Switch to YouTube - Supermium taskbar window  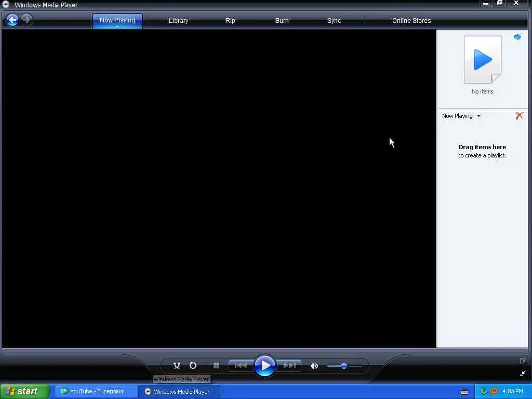[x=95, y=392]
